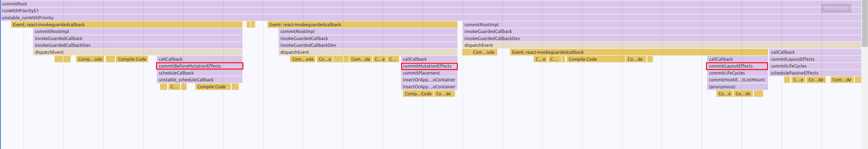Select the commitRoot frame in the top row
The width and height of the screenshot is (868, 149).
click(x=404, y=4)
